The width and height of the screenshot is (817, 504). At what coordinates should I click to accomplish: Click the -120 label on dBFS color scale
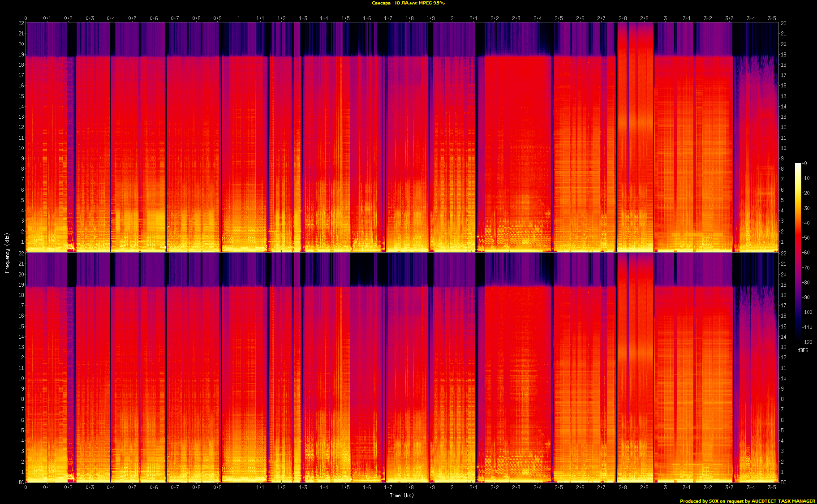[807, 342]
